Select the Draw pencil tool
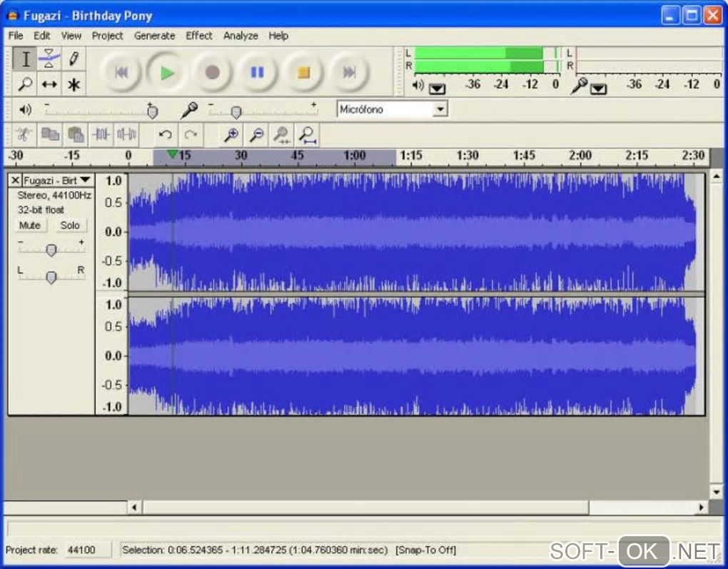The width and height of the screenshot is (728, 569). pyautogui.click(x=73, y=59)
